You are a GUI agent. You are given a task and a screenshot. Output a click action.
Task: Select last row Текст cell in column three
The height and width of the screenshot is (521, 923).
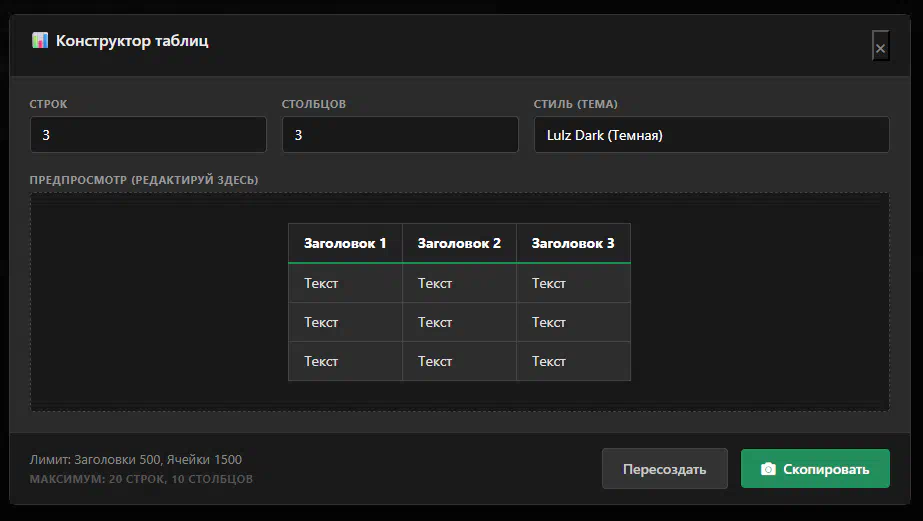pyautogui.click(x=573, y=361)
